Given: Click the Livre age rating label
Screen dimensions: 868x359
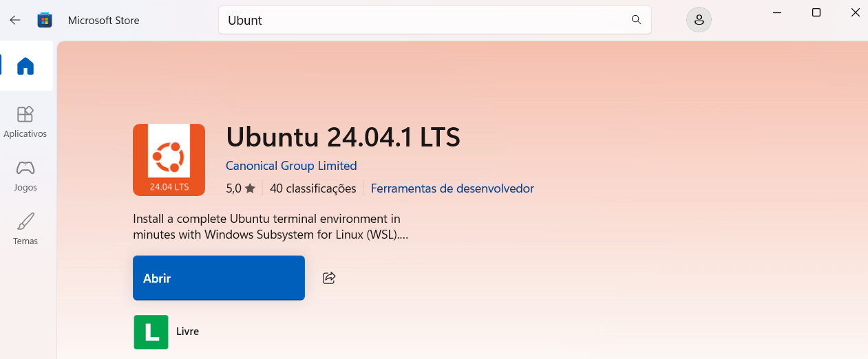Looking at the screenshot, I should tap(187, 331).
